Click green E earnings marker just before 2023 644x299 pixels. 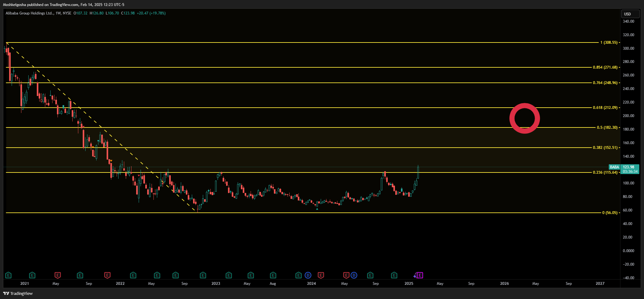point(203,275)
